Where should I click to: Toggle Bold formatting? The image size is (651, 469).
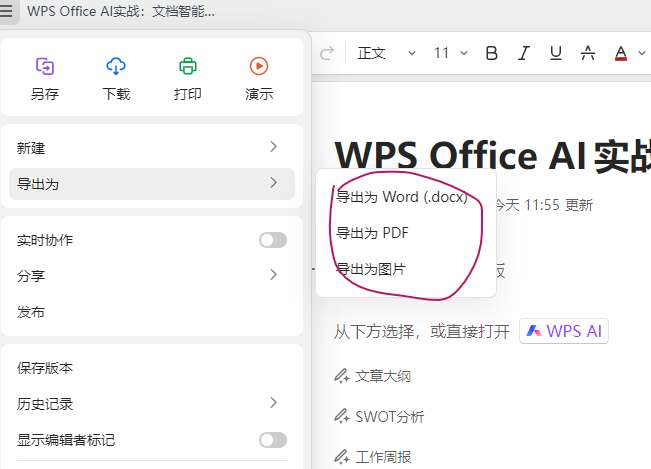[492, 53]
